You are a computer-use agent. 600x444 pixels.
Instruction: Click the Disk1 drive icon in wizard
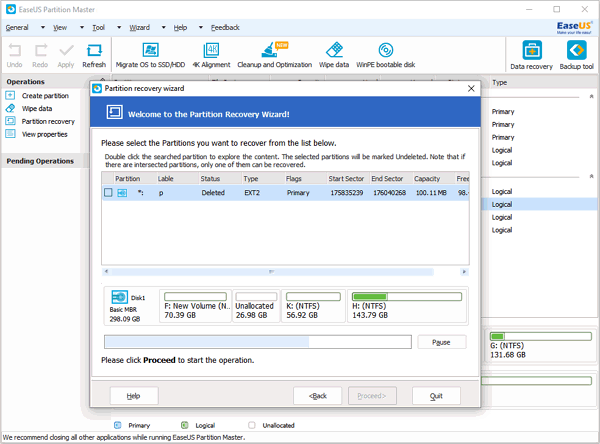(x=119, y=297)
